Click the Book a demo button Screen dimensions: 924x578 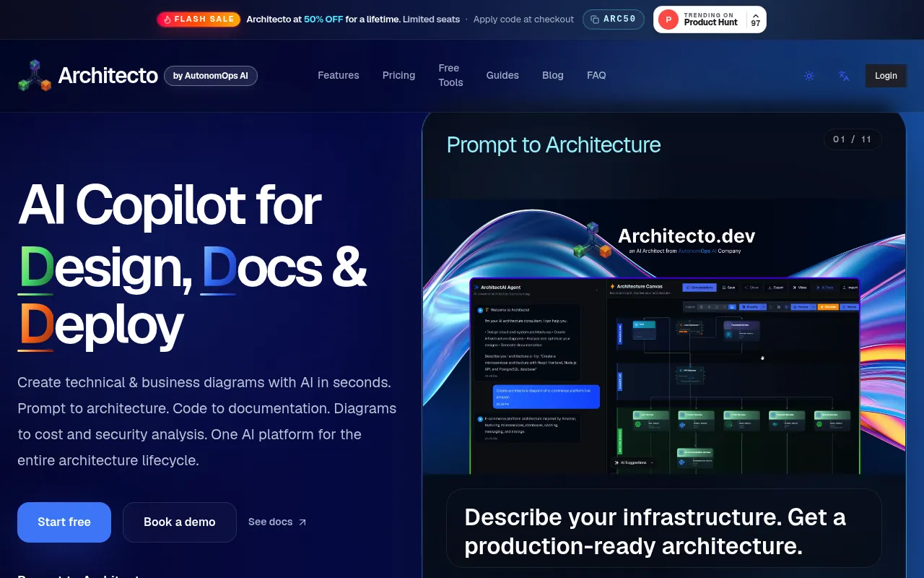[180, 522]
